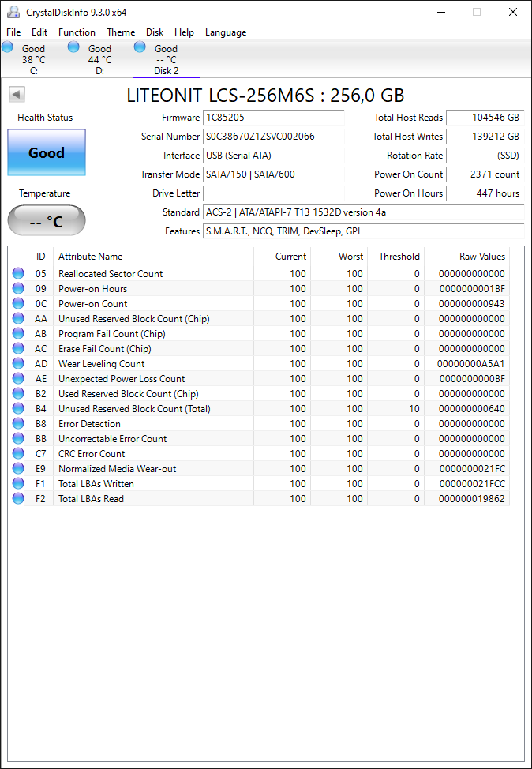Screen dimensions: 532x769
Task: Click the empty Drive Letter field
Action: pos(274,193)
